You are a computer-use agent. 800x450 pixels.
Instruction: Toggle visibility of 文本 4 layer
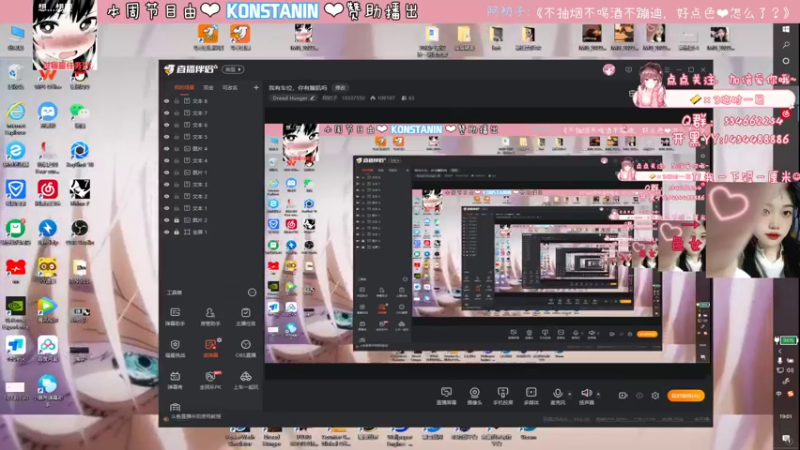[x=166, y=161]
